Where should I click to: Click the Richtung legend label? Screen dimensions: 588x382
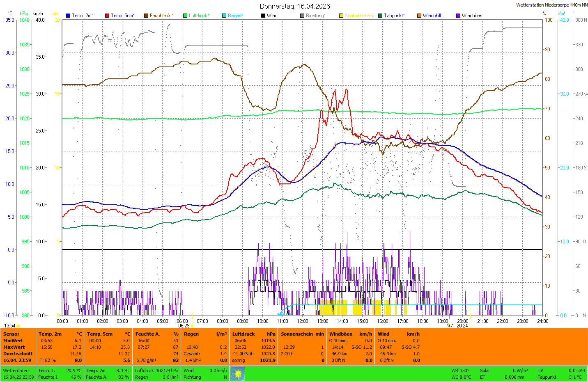(x=315, y=16)
